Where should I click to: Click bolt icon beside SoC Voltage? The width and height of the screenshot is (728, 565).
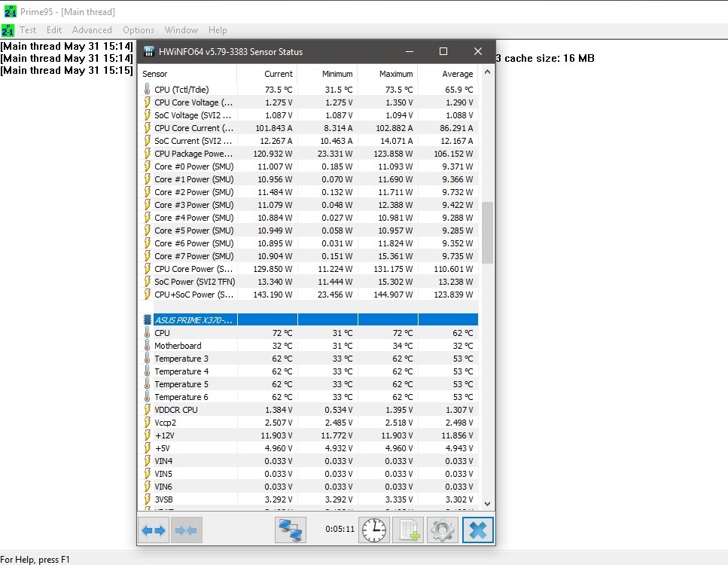pos(147,115)
